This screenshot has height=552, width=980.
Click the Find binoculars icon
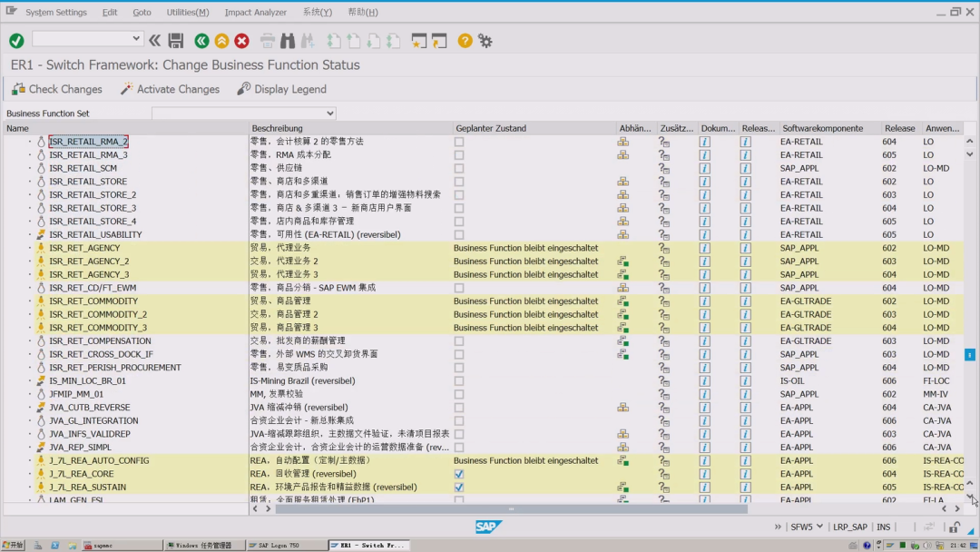pyautogui.click(x=288, y=41)
